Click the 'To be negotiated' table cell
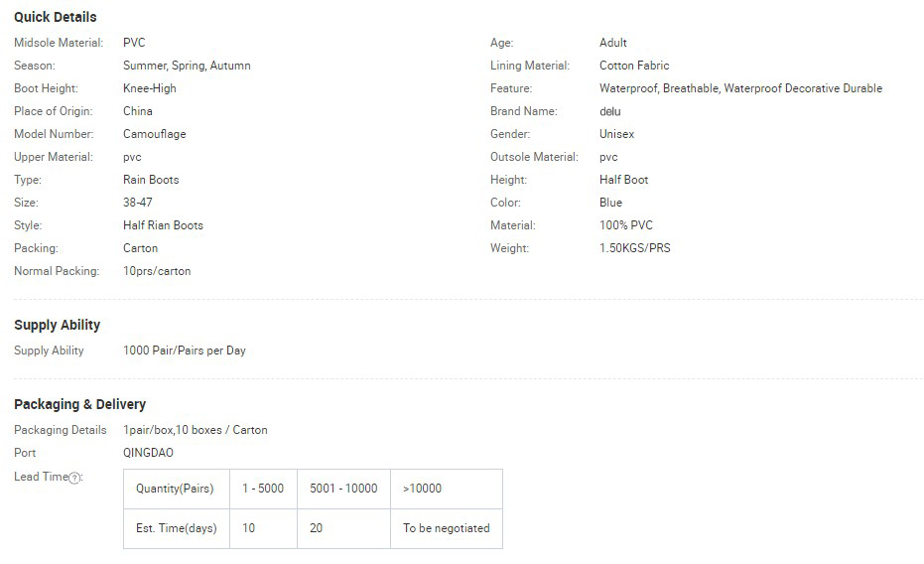924x564 pixels. pyautogui.click(x=446, y=528)
